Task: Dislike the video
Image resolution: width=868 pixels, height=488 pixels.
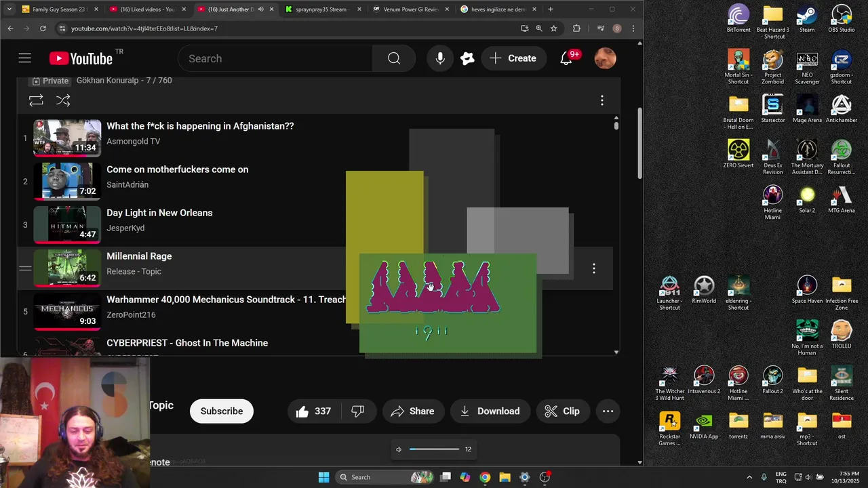Action: click(357, 411)
